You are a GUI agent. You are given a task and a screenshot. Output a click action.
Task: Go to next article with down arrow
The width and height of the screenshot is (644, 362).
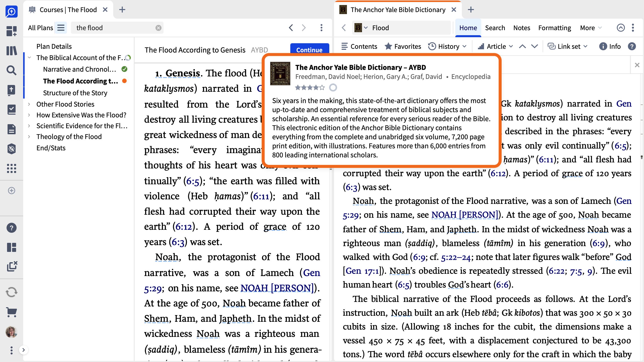pos(535,46)
